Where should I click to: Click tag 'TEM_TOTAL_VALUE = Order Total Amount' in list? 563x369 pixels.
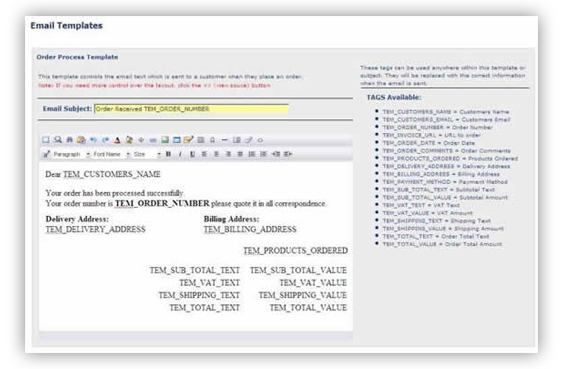click(442, 244)
